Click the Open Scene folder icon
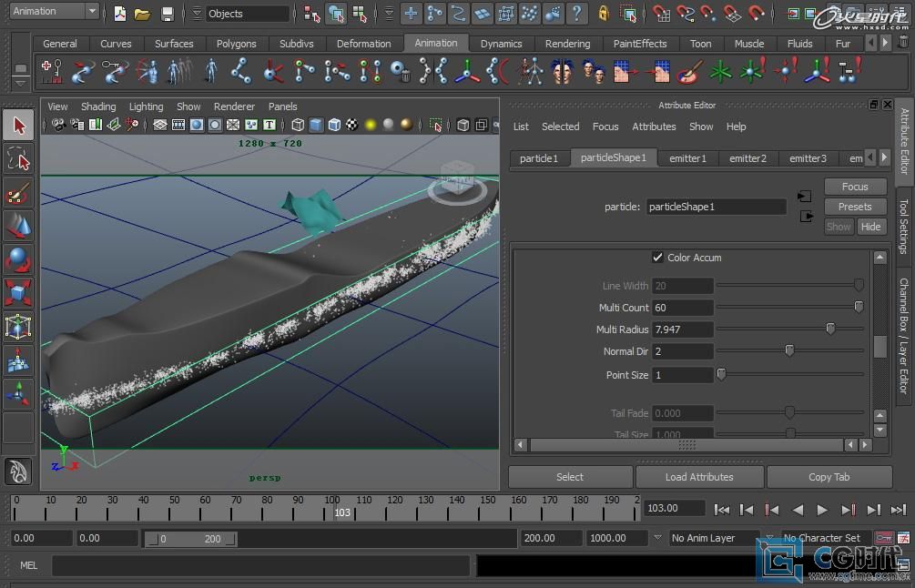This screenshot has width=915, height=588. pos(142,14)
